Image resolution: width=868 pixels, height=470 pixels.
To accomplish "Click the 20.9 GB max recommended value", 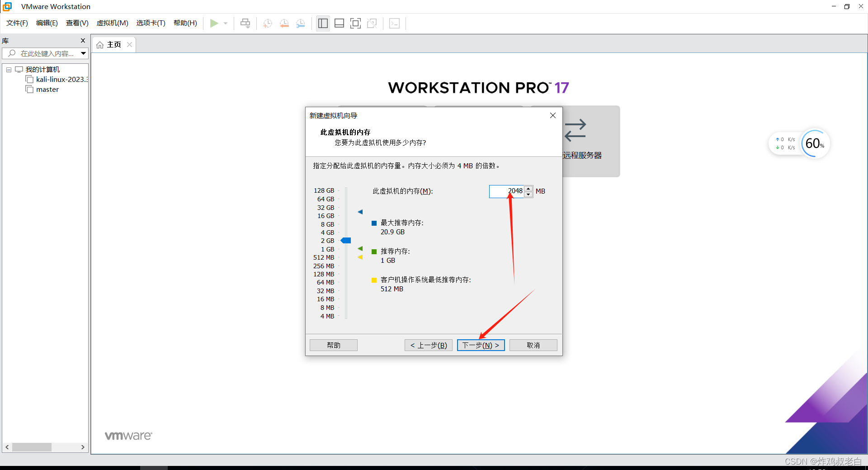I will click(392, 232).
